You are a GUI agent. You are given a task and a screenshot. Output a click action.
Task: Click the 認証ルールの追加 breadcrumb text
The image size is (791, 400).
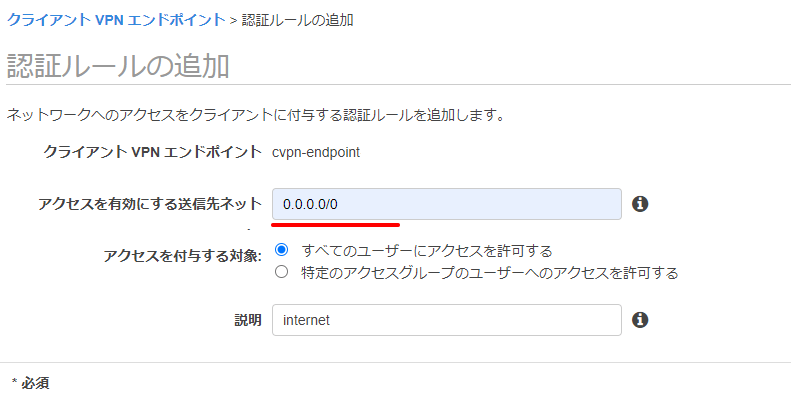tap(297, 20)
